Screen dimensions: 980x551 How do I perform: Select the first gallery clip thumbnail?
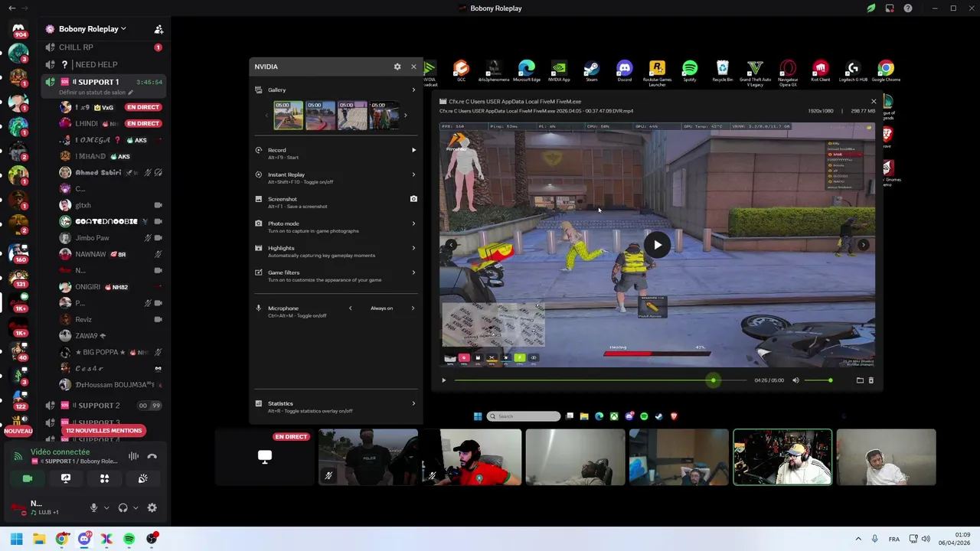point(289,116)
